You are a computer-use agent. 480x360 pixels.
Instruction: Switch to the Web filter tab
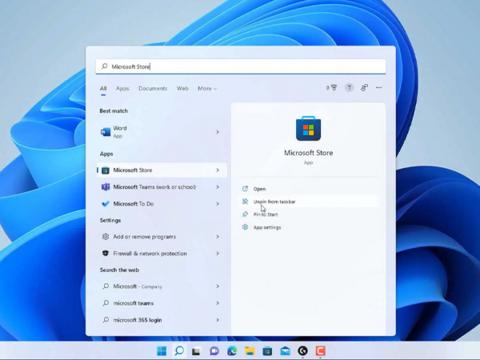click(x=183, y=88)
